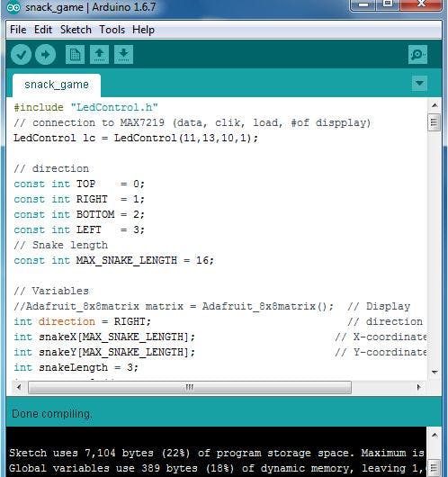
Task: Open the Serial Monitor magnifier icon
Action: tap(417, 55)
